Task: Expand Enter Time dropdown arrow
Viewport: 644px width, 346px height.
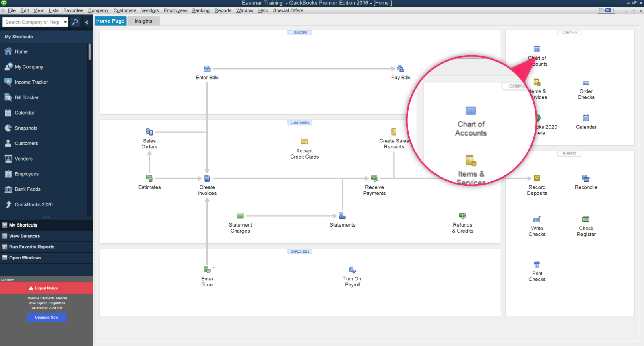Action: pos(213,268)
